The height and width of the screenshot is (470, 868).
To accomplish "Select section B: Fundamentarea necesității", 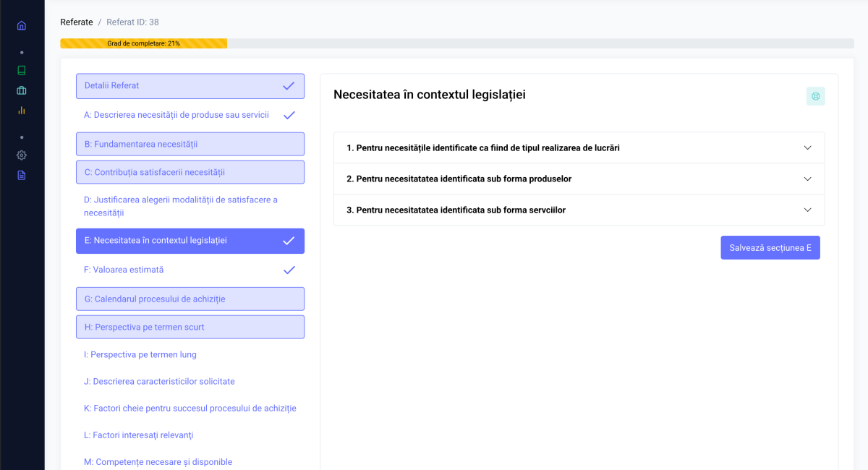I will tap(190, 144).
